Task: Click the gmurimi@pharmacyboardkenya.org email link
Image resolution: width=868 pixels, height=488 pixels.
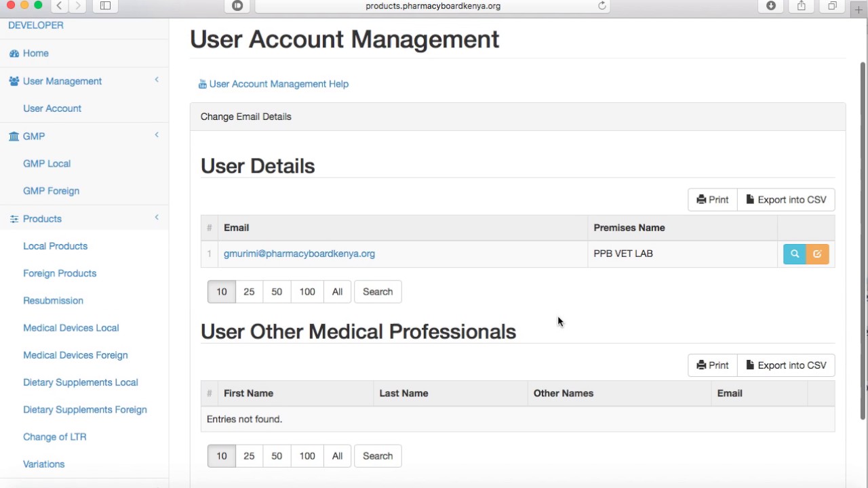Action: coord(299,253)
